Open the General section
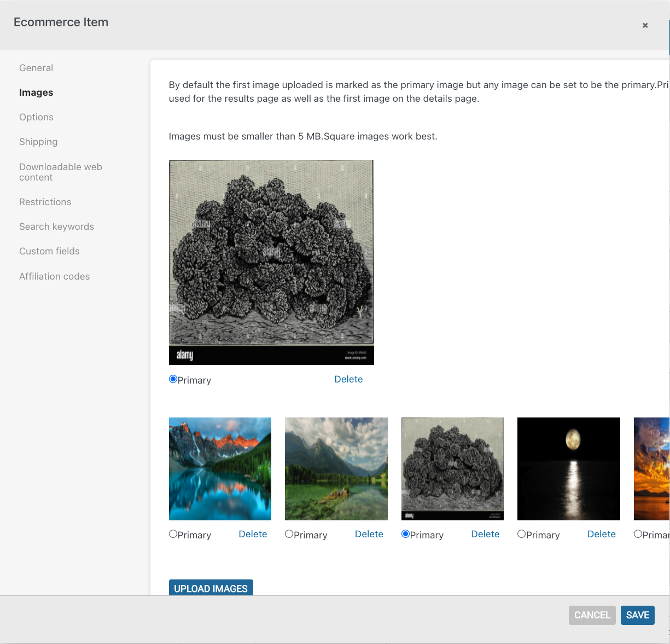670x644 pixels. (36, 68)
